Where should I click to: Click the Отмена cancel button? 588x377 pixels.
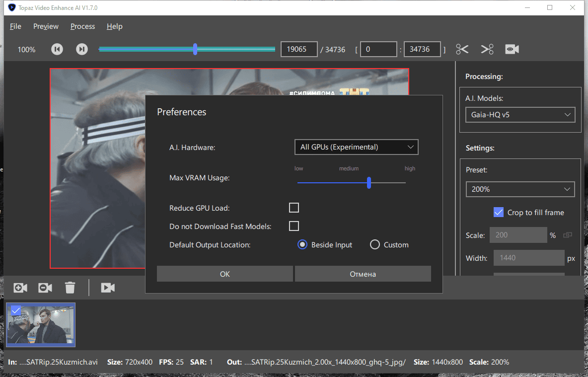(x=363, y=274)
